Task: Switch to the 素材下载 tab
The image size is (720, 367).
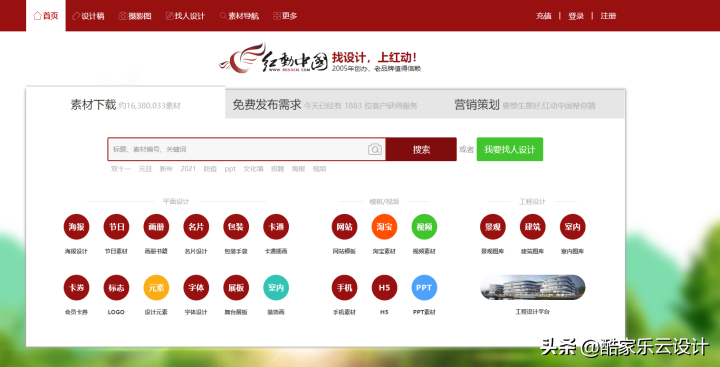Action: (125, 105)
